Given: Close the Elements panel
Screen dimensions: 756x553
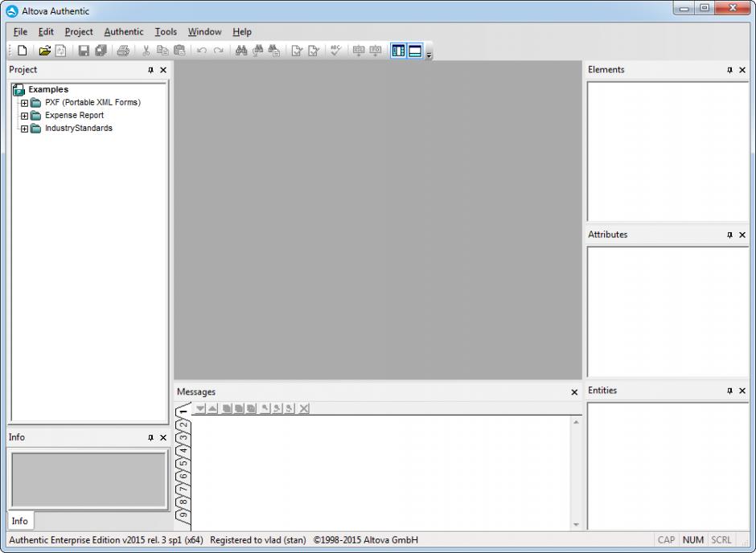Looking at the screenshot, I should [x=742, y=70].
